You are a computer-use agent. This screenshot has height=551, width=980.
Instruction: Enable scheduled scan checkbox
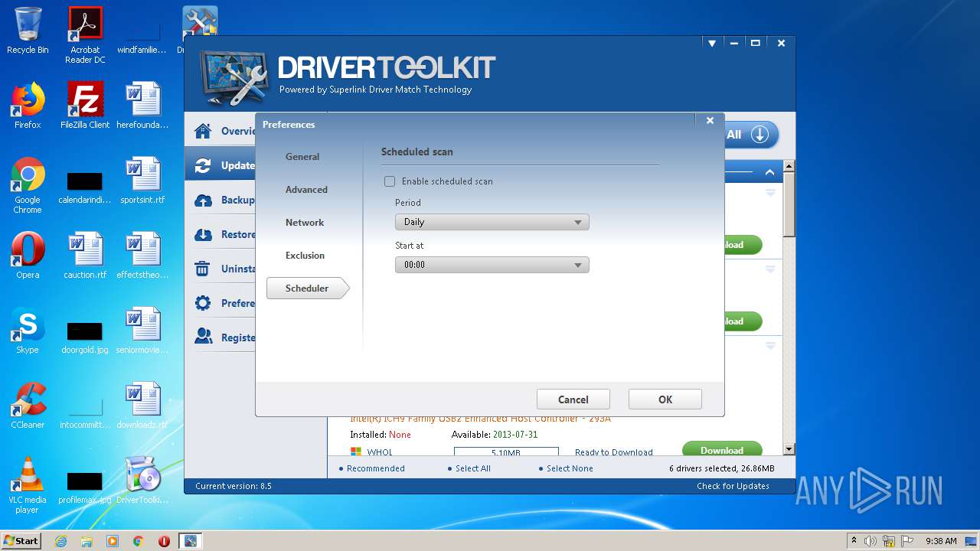pos(390,181)
